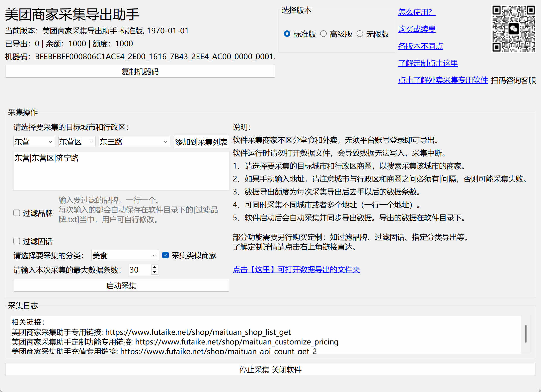Viewport: 541px width, 392px height.
Task: Click the 启动采集 button
Action: pyautogui.click(x=121, y=285)
